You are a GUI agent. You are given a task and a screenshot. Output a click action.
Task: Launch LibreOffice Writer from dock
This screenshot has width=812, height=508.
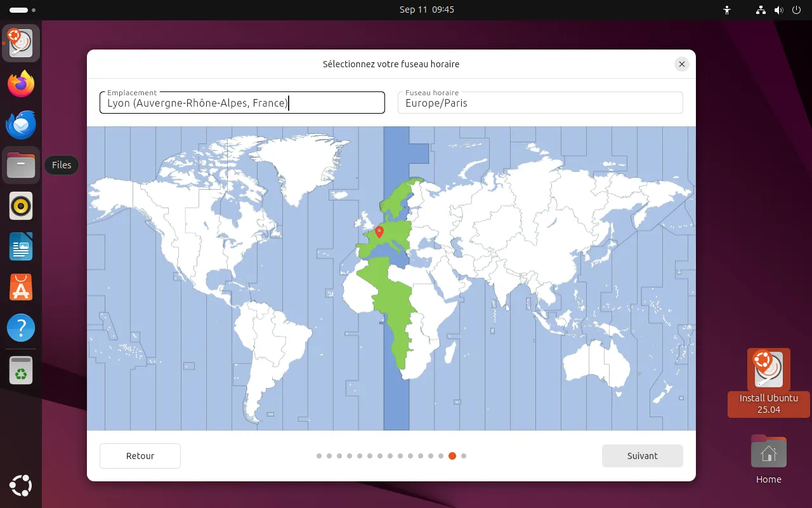[x=21, y=247]
